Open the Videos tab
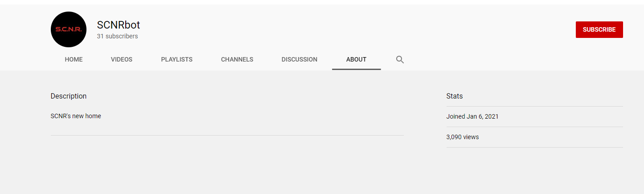Image resolution: width=644 pixels, height=194 pixels. (x=122, y=59)
